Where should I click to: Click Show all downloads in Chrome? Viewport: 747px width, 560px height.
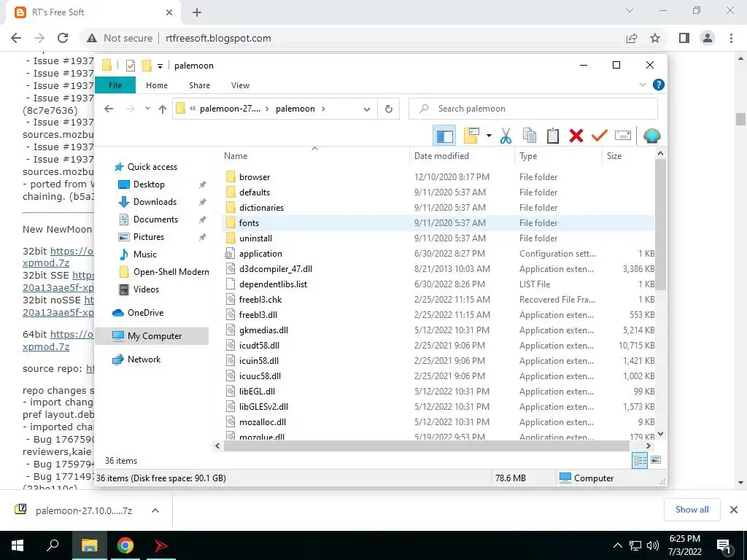click(692, 510)
